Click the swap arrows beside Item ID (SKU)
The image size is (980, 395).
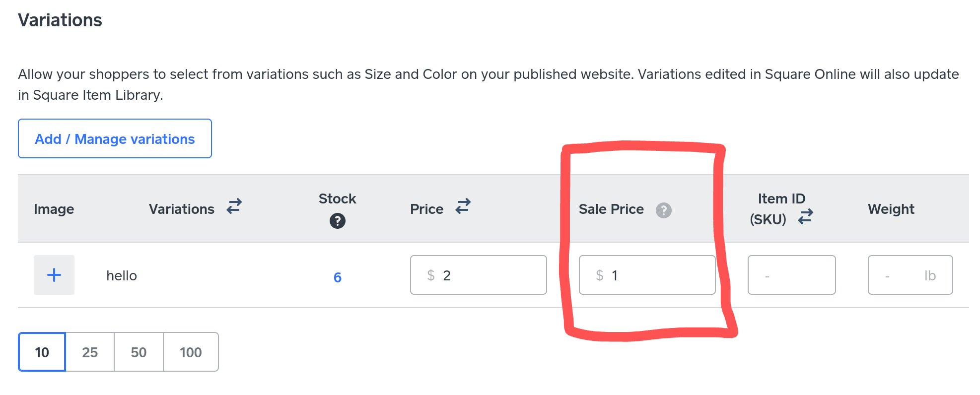click(805, 216)
